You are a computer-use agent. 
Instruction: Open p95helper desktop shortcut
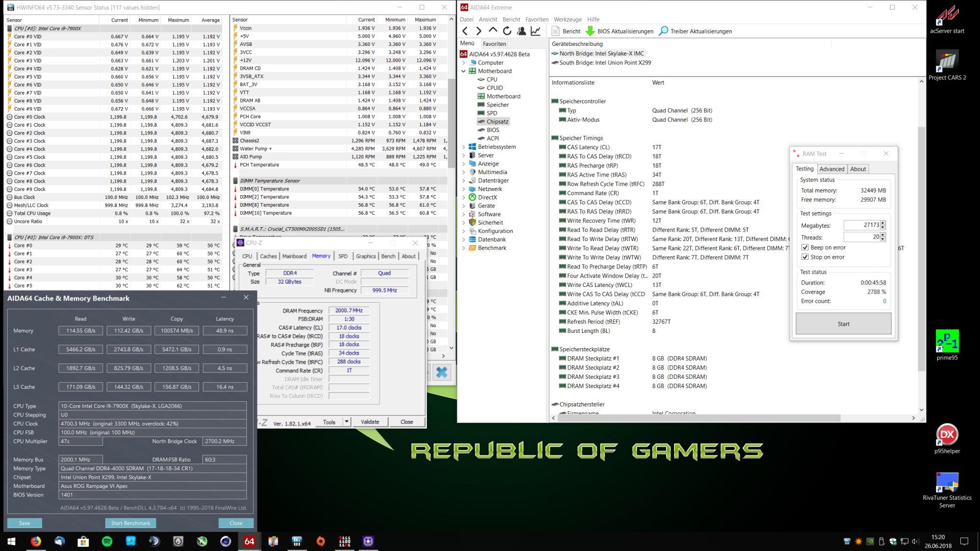947,438
